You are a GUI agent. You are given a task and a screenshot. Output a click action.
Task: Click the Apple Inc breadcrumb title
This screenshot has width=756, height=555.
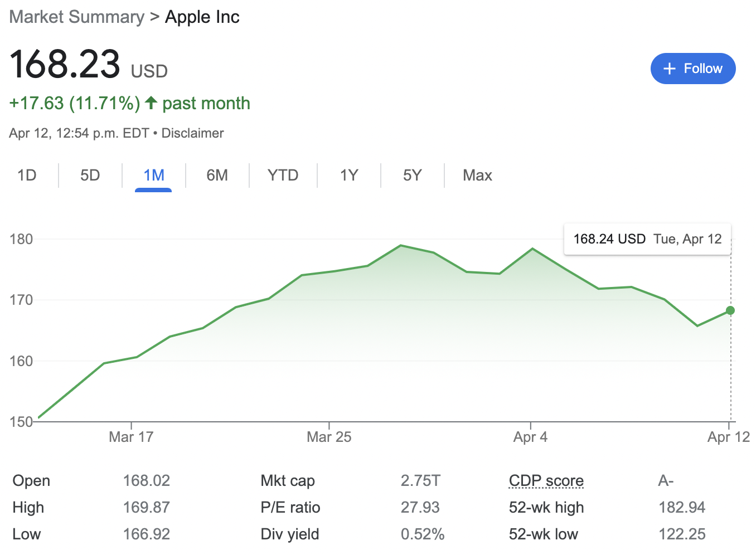tap(202, 17)
